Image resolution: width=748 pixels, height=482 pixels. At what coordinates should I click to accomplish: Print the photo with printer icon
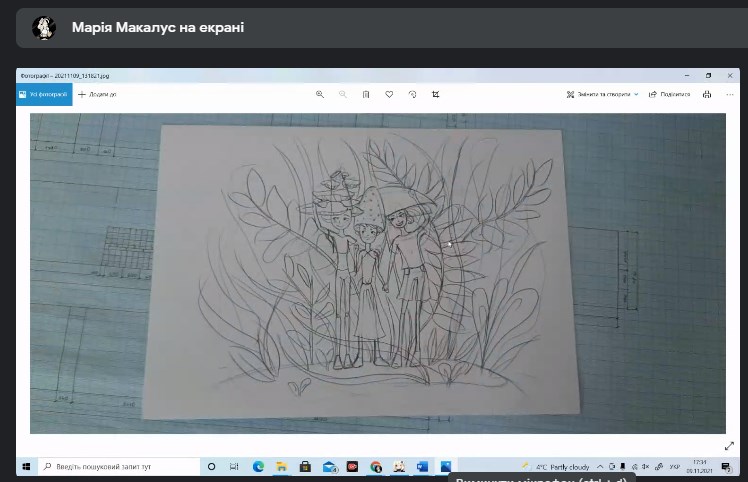(707, 94)
